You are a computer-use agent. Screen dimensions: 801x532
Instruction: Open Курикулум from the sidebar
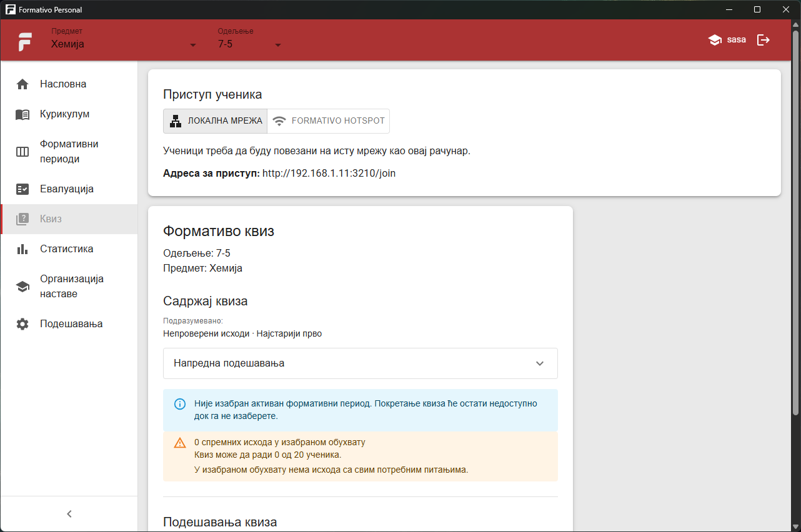[69, 114]
